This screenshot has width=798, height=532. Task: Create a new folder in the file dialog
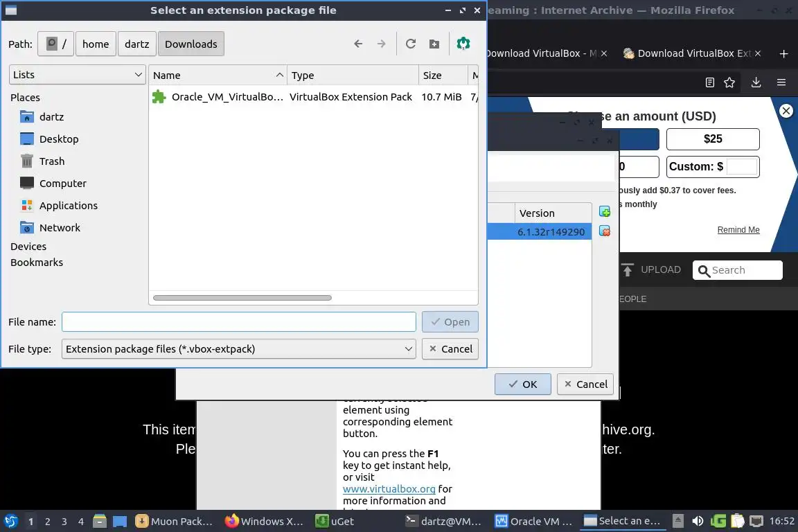click(x=434, y=44)
